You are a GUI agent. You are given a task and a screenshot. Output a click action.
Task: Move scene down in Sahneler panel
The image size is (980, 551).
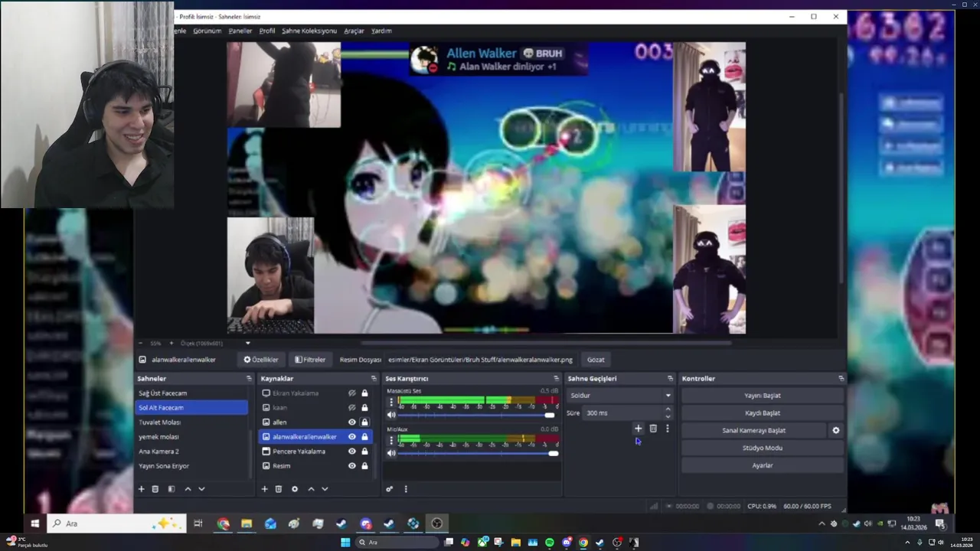(x=201, y=489)
